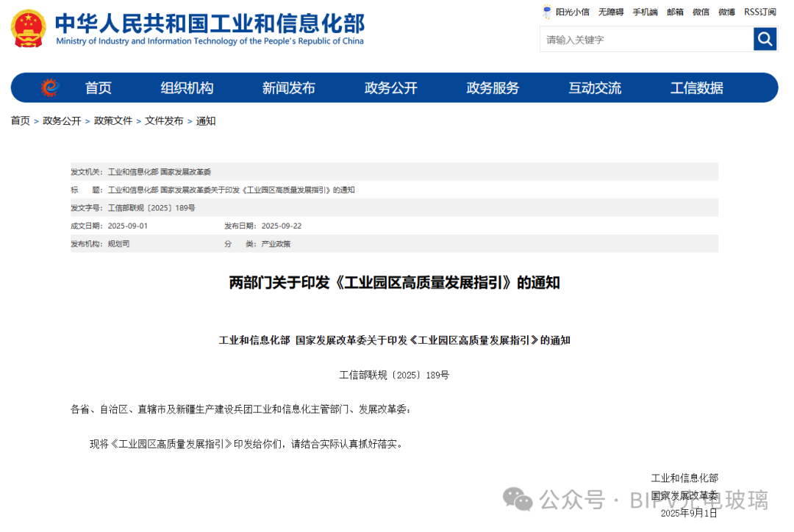Click the magnifier search button
Viewport: 794px width, 532px height.
click(x=765, y=39)
